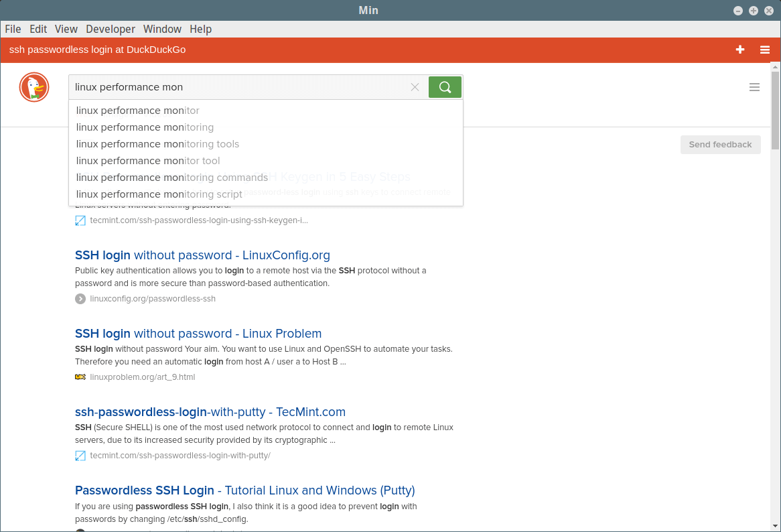
Task: Open 'ssh-passwordless-login-with-putty - TecMint.com' result
Action: click(210, 412)
